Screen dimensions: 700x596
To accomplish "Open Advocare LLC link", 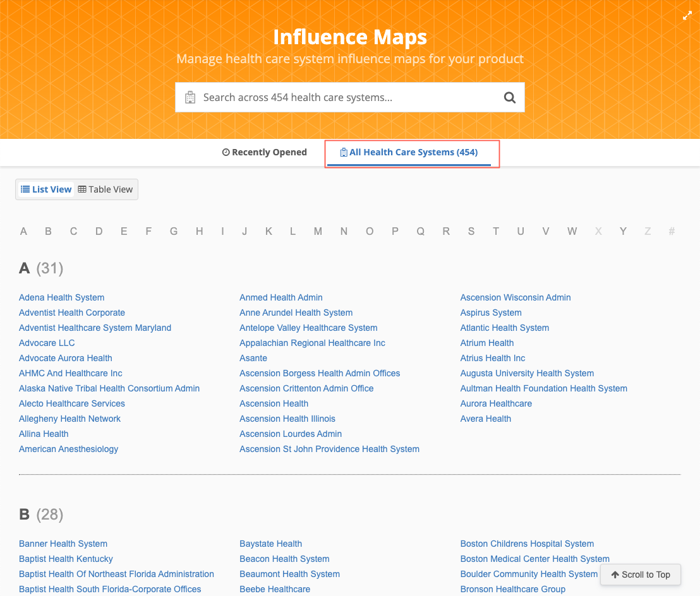I will tap(47, 343).
